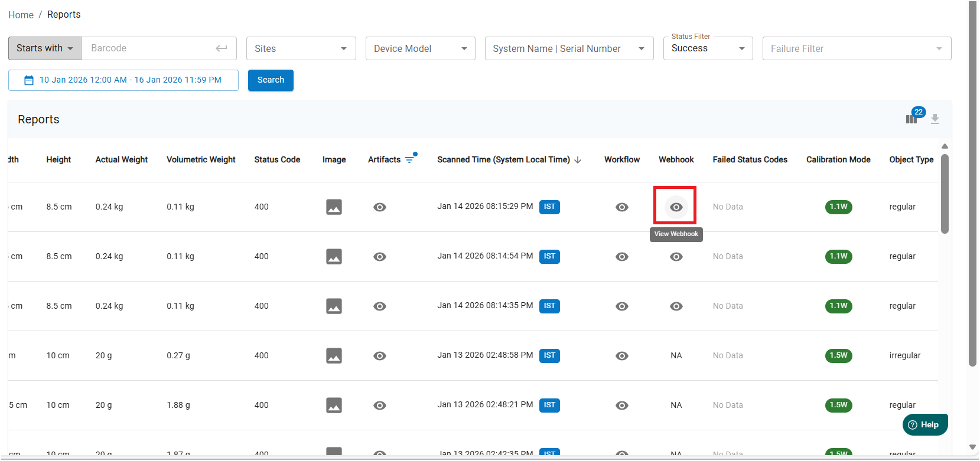Click the download reports icon

pyautogui.click(x=935, y=119)
